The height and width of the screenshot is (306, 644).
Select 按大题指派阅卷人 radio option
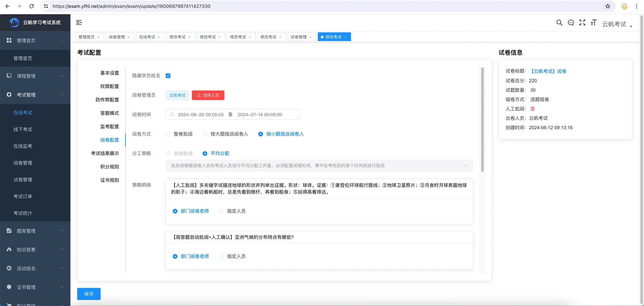(x=226, y=134)
